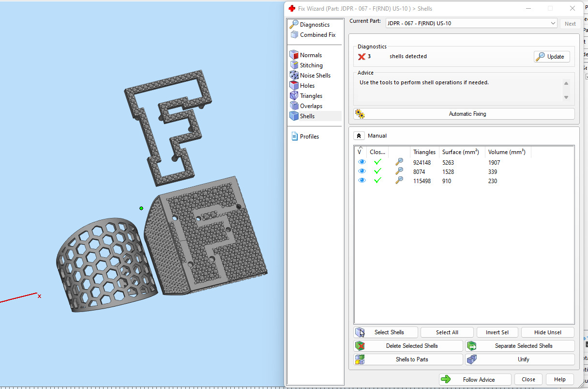This screenshot has height=389, width=588.
Task: Click the Help button
Action: 559,379
